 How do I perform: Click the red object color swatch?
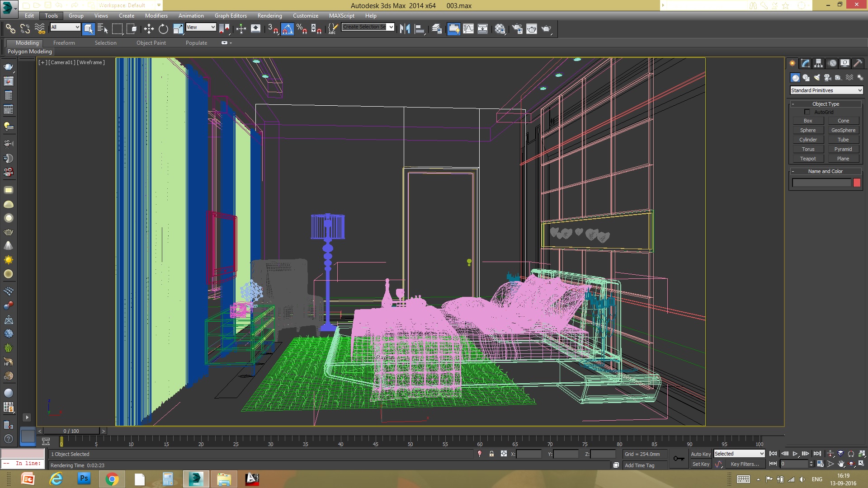click(x=857, y=183)
